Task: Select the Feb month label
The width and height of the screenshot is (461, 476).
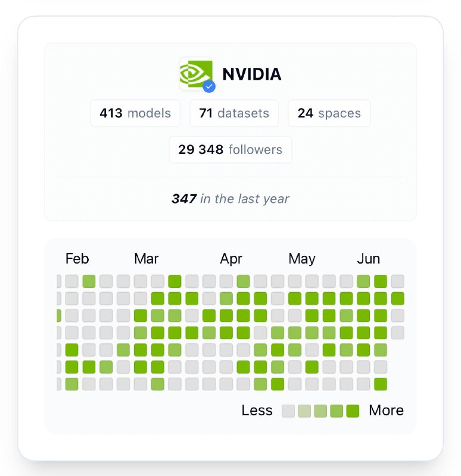Action: (x=77, y=259)
